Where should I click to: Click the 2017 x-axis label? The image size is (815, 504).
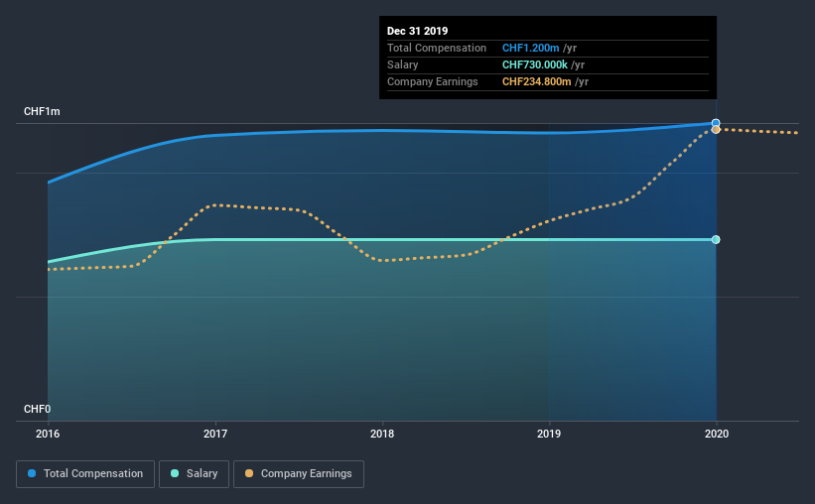coord(215,434)
